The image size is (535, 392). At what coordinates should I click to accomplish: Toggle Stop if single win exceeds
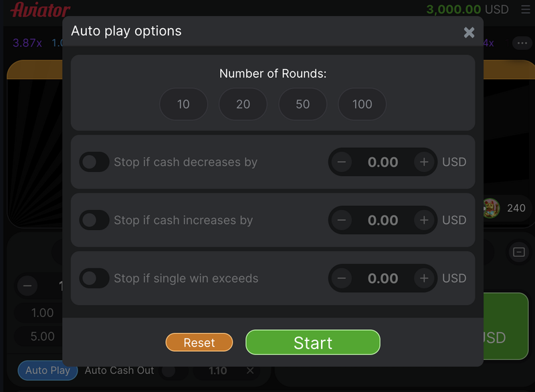coord(94,278)
